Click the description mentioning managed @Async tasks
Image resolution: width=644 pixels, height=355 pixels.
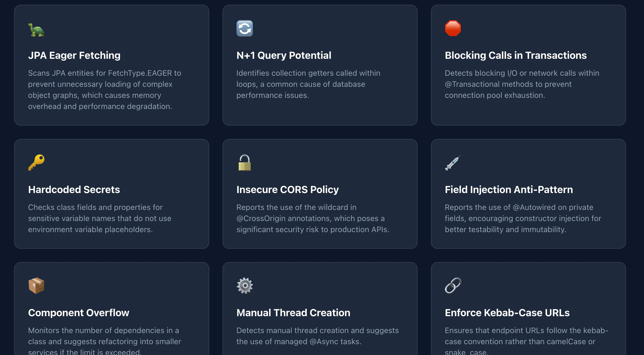(318, 336)
